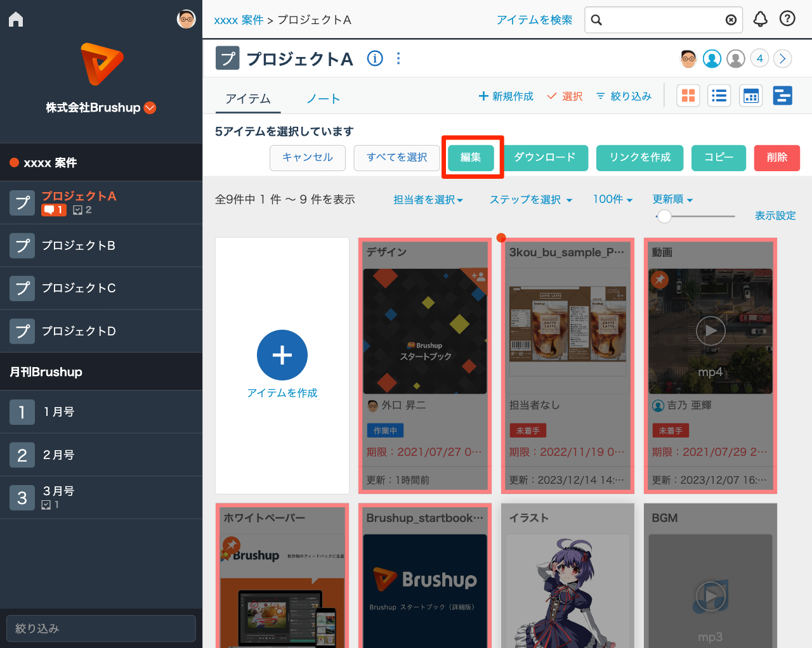Viewport: 812px width, 648px height.
Task: Click the コピー button
Action: (x=719, y=158)
